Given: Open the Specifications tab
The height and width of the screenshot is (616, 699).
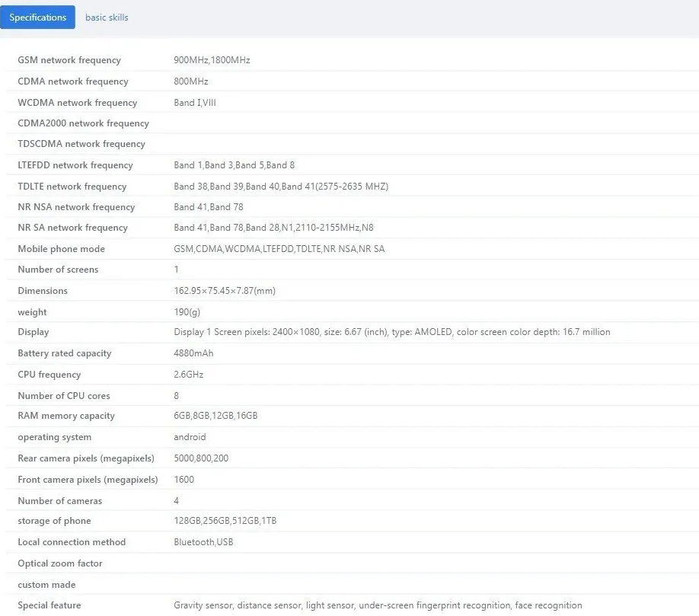Looking at the screenshot, I should coord(37,18).
